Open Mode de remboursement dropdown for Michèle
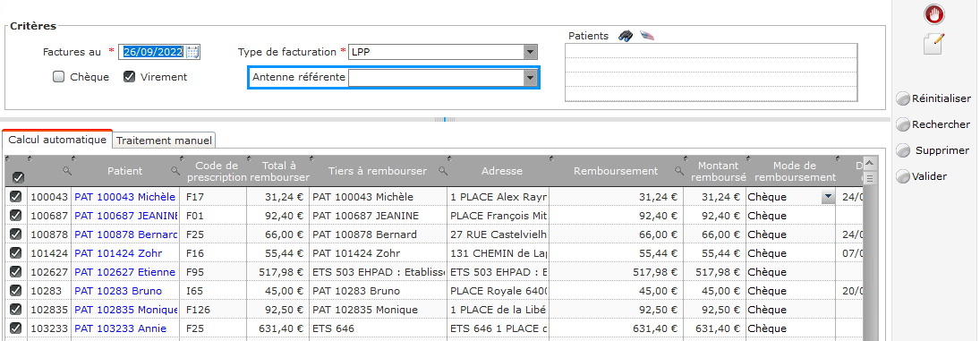Image resolution: width=980 pixels, height=341 pixels. pyautogui.click(x=828, y=197)
